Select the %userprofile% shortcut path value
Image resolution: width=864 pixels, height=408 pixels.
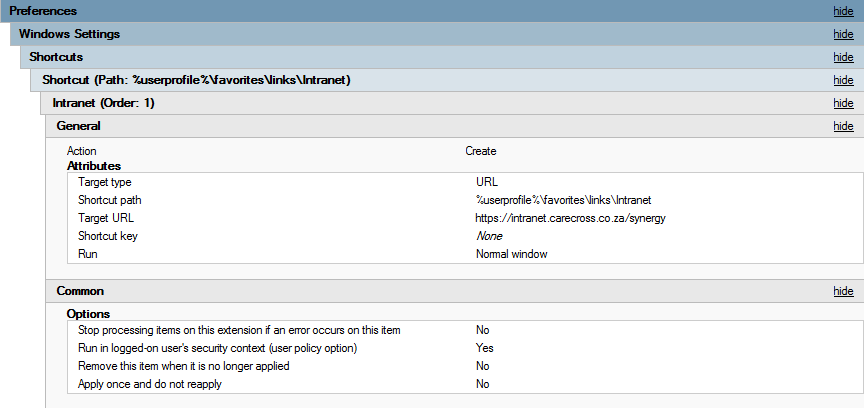coord(563,200)
